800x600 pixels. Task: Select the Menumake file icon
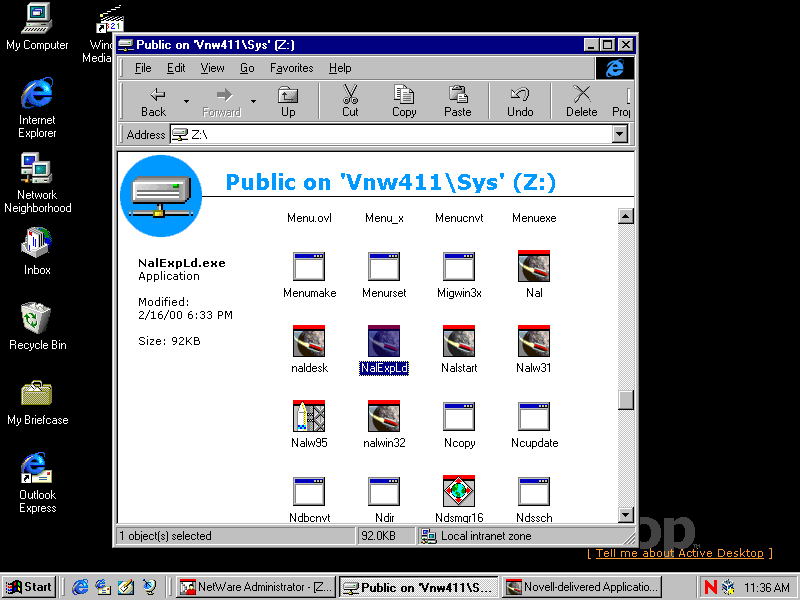click(309, 266)
